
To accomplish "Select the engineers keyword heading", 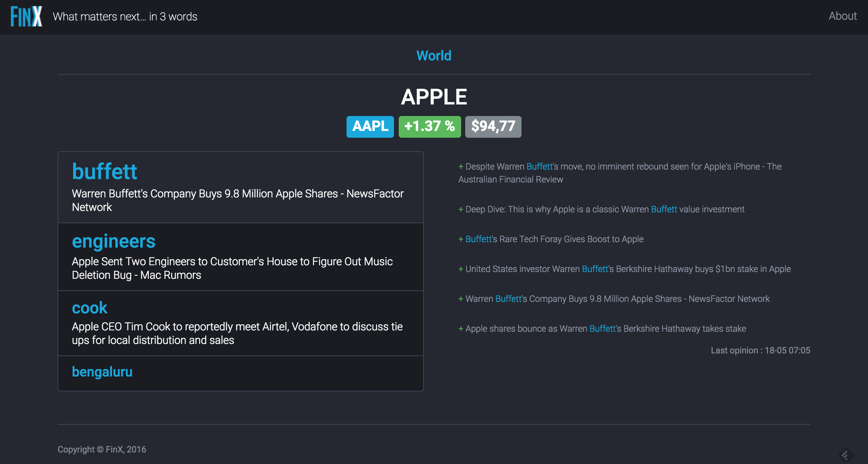I will coord(114,241).
